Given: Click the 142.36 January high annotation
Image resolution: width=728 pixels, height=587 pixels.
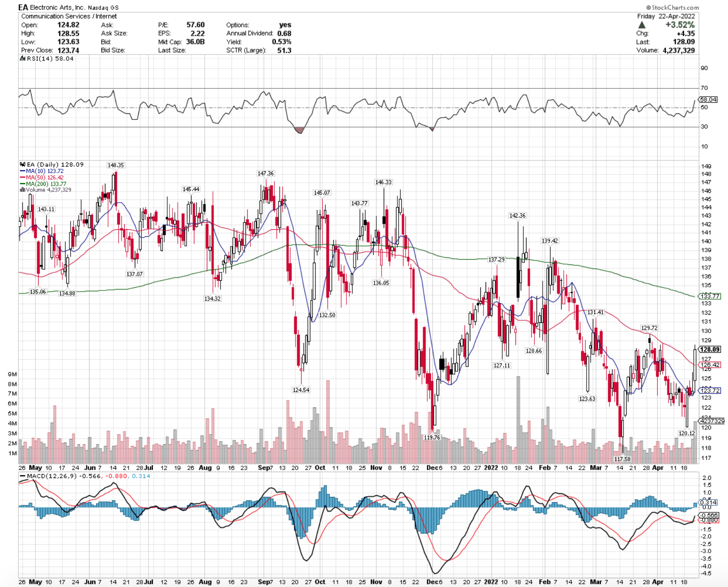Looking at the screenshot, I should (517, 216).
